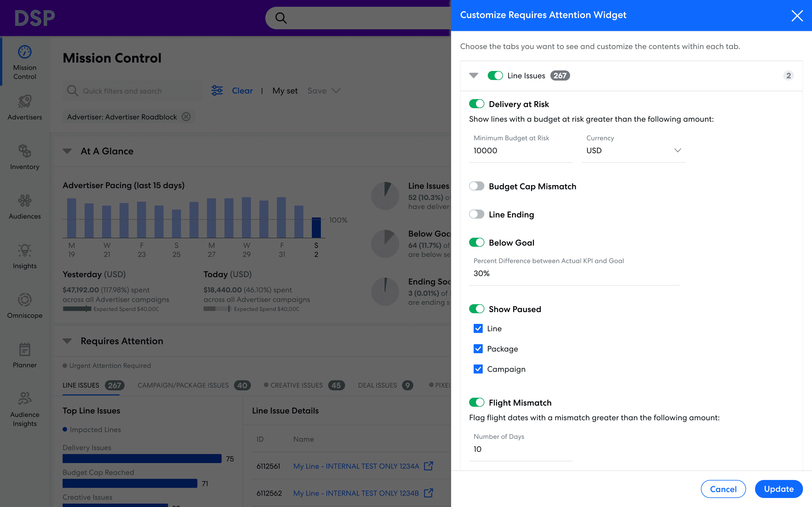Viewport: 812px width, 507px height.
Task: Open external link icon for line 1234A
Action: [x=429, y=466]
